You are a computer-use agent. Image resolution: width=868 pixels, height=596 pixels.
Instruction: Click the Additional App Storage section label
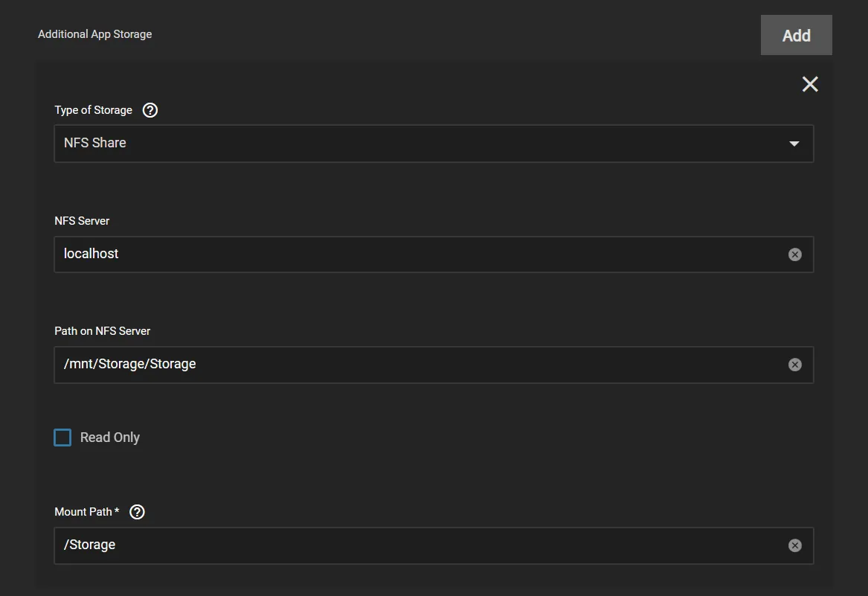tap(95, 33)
